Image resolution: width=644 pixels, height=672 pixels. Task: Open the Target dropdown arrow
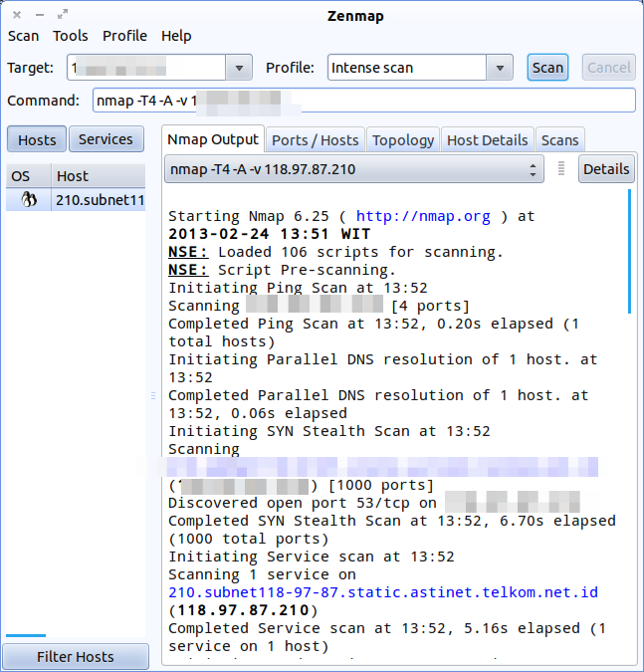239,68
